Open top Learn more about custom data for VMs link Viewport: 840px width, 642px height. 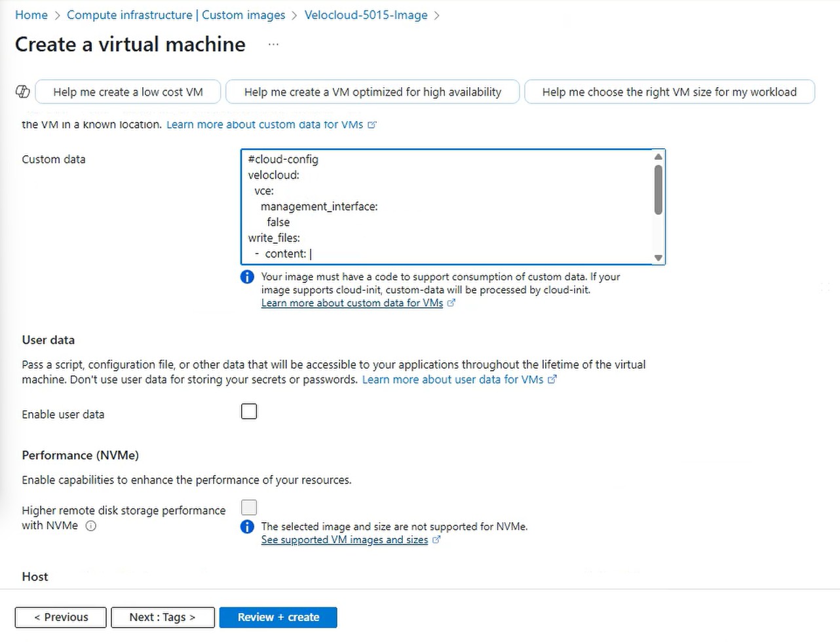click(x=265, y=124)
